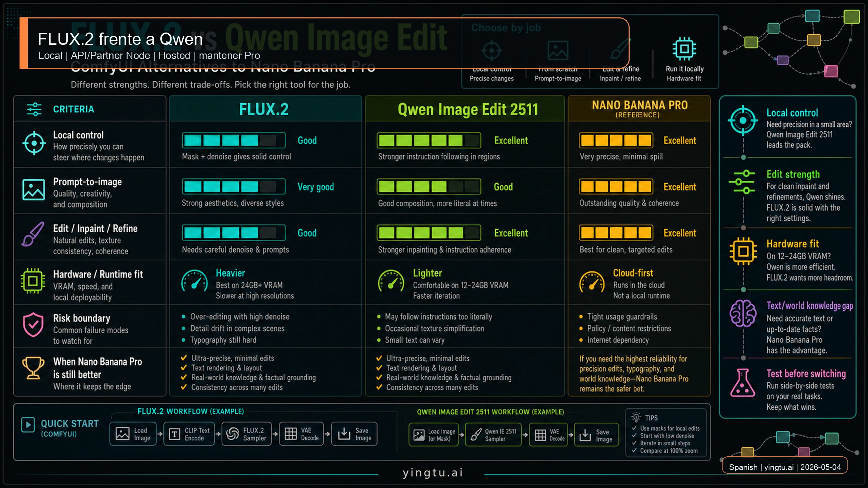Select the orange Hardware fit chip icon
This screenshot has height=488, width=868.
click(x=743, y=251)
